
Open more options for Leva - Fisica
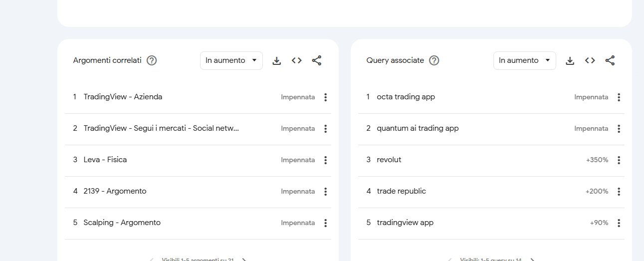click(325, 160)
